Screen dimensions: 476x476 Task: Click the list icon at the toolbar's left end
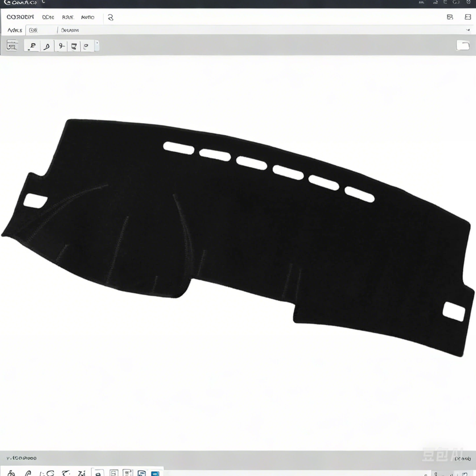[x=12, y=46]
